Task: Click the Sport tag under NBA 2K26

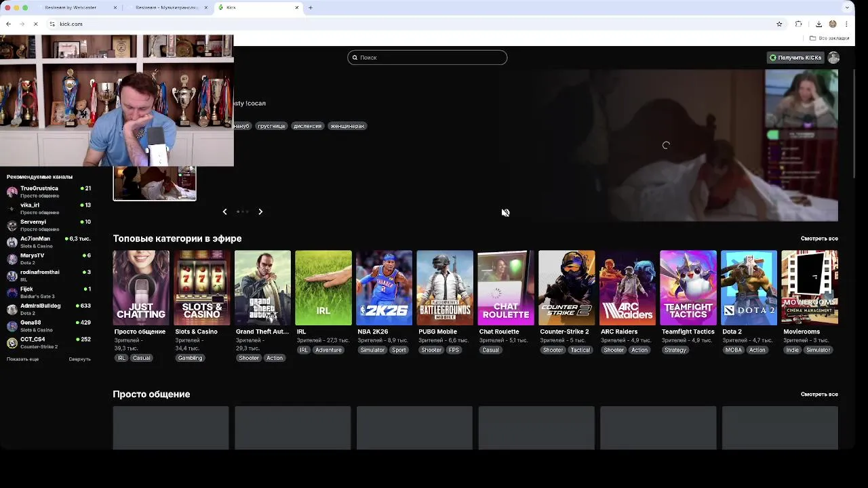Action: click(x=399, y=350)
